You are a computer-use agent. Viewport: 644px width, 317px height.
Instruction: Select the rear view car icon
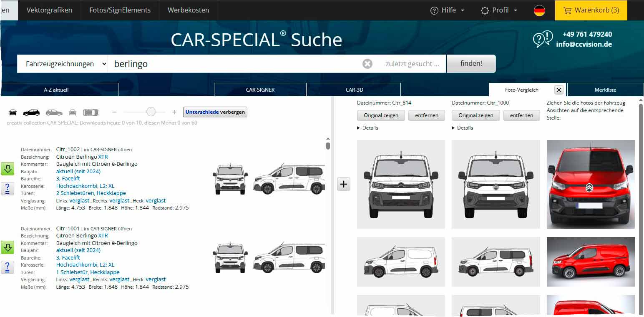coord(73,112)
